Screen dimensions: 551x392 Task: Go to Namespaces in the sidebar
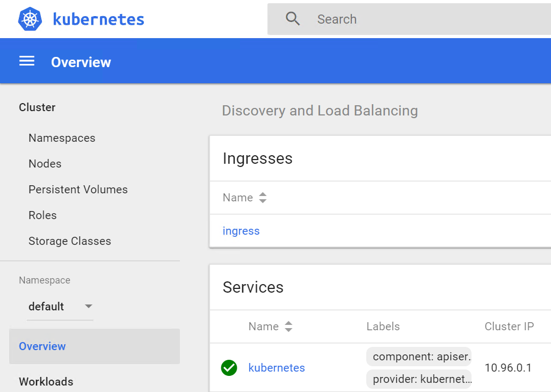tap(62, 138)
